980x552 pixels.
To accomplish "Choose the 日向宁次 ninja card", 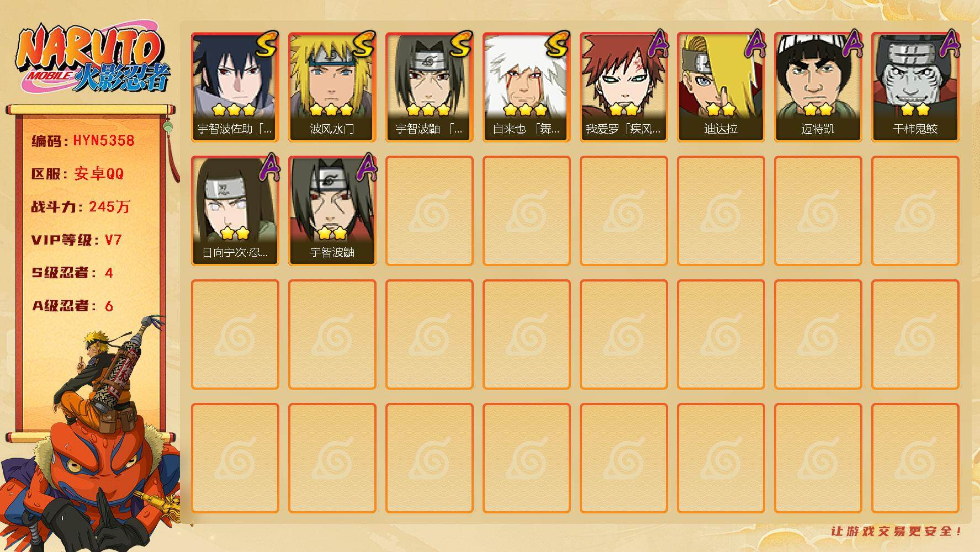I will click(x=235, y=211).
